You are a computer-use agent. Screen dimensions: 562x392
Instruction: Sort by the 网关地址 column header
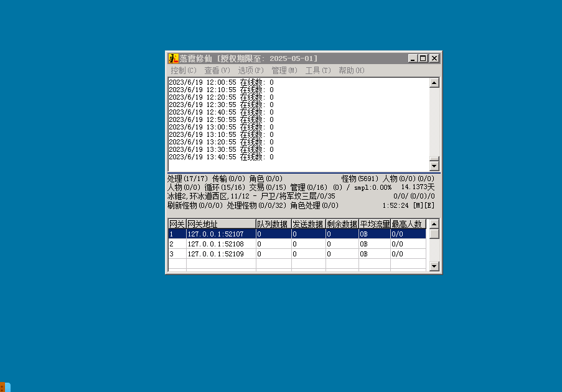221,224
